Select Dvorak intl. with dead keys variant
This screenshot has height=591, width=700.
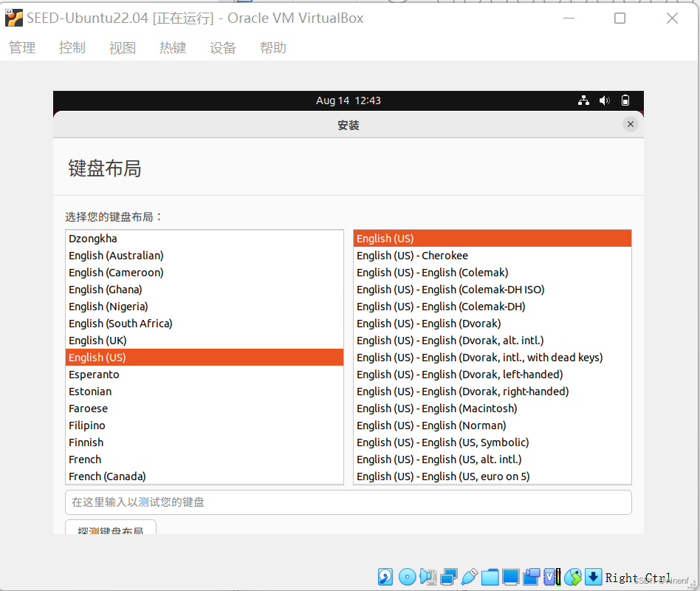[x=493, y=358]
